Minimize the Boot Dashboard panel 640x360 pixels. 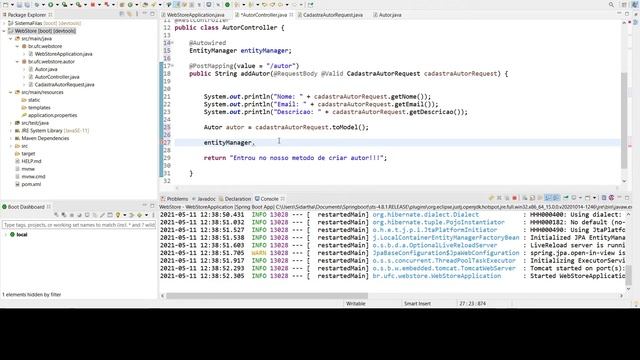tap(144, 206)
